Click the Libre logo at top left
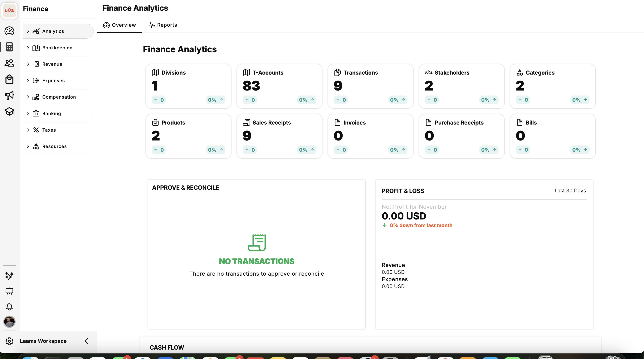The height and width of the screenshot is (359, 644). (x=9, y=11)
